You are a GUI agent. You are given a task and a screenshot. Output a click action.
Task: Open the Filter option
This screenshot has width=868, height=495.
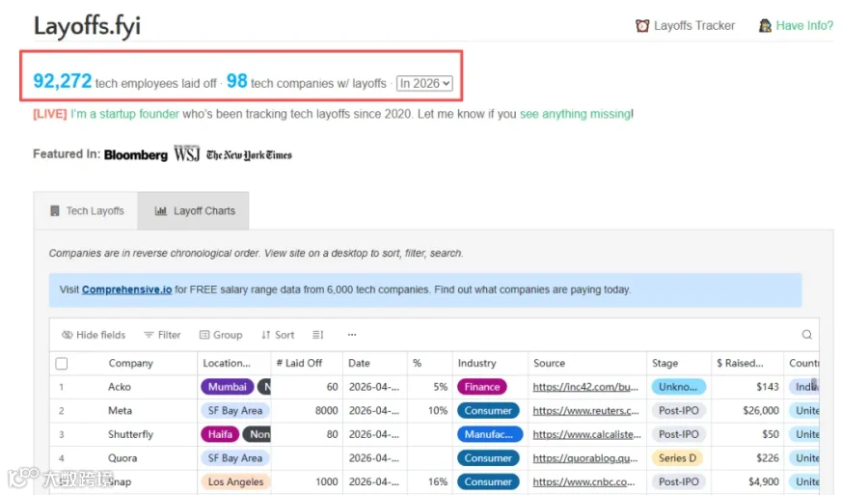coord(162,335)
